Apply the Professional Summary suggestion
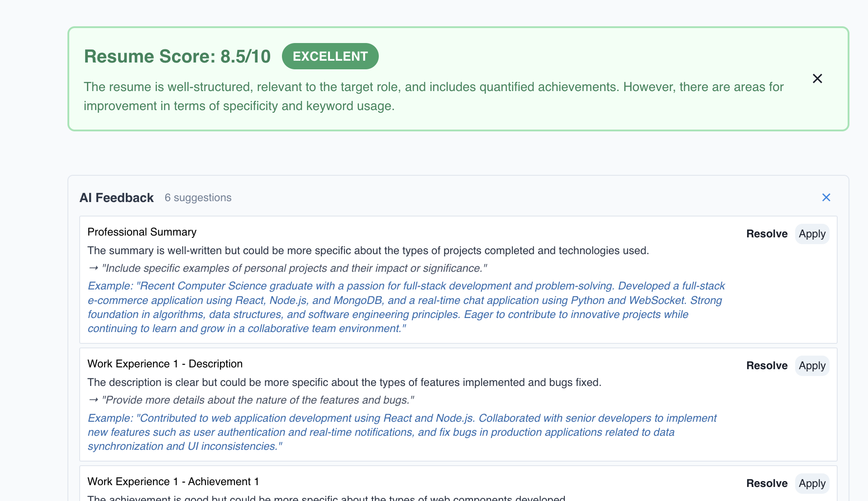This screenshot has height=501, width=868. pos(812,234)
